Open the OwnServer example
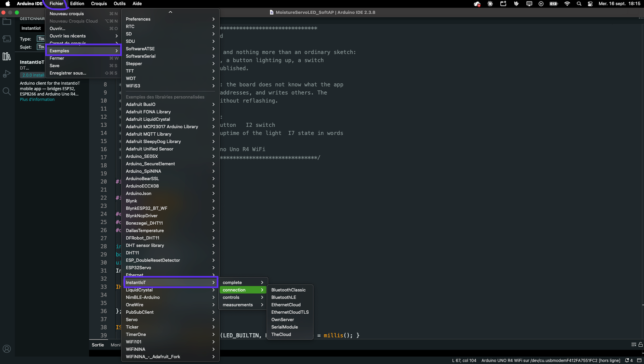644x364 pixels. coord(290,320)
